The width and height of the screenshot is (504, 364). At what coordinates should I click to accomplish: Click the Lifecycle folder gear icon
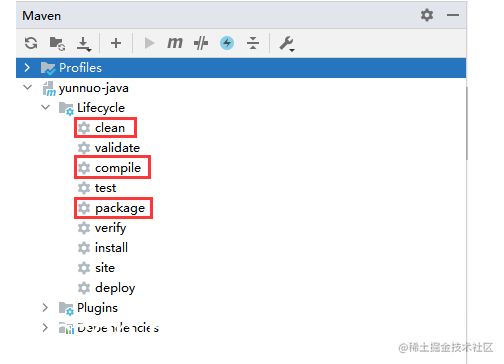point(66,109)
